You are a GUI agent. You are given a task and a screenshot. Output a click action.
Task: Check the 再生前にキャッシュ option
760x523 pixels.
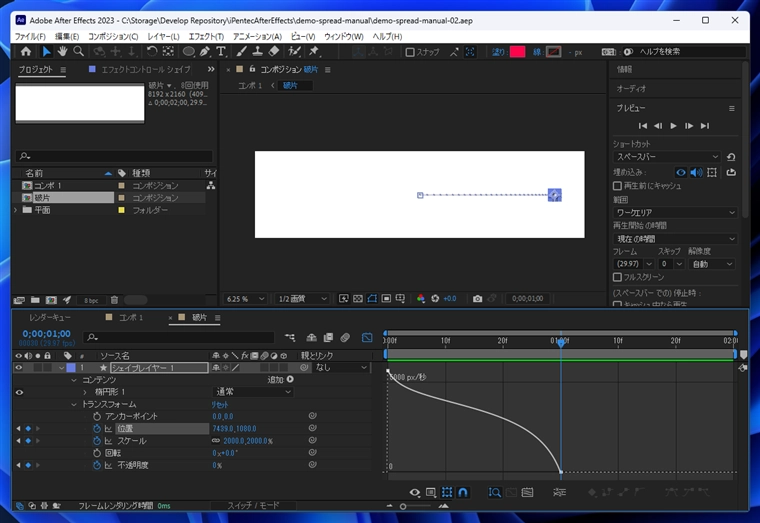(x=617, y=186)
